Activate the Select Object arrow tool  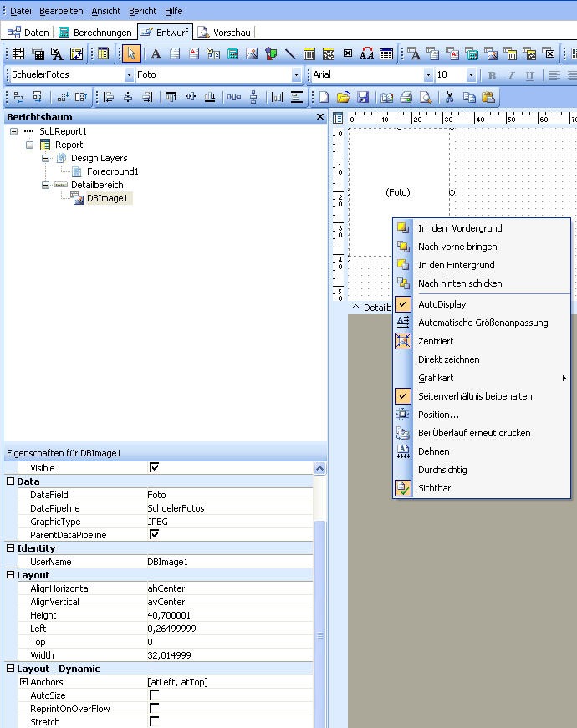(x=131, y=53)
